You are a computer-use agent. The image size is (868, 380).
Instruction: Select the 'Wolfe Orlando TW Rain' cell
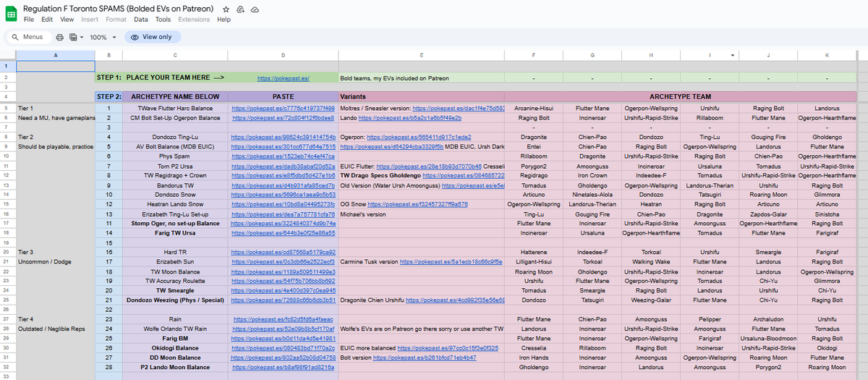[x=175, y=329]
